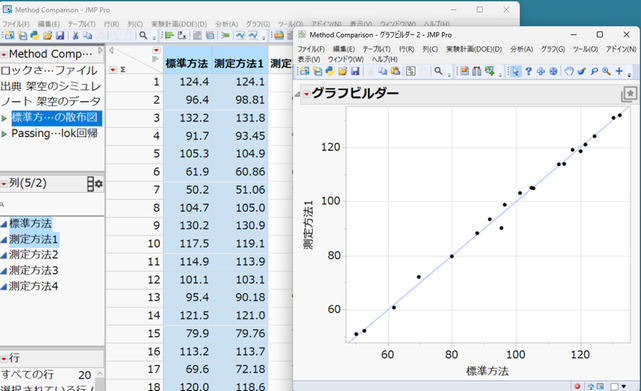
Task: Click Open folder icon in Graph Builder toolbar
Action: click(x=343, y=71)
